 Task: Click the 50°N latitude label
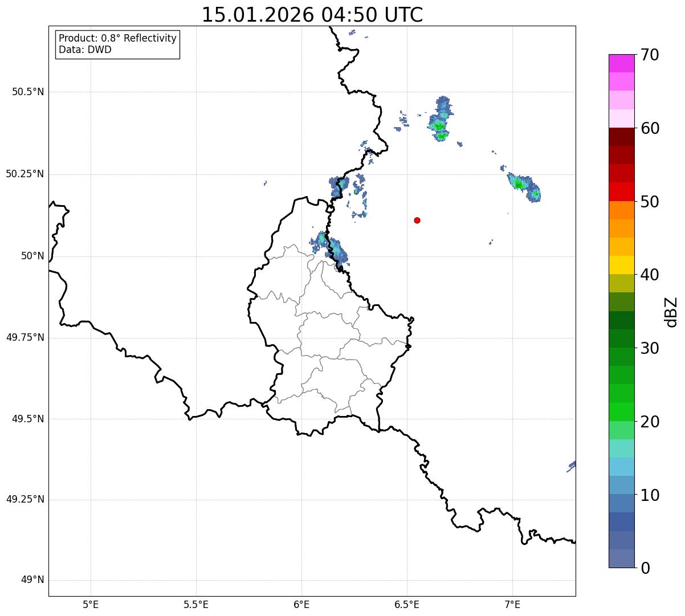[32, 256]
